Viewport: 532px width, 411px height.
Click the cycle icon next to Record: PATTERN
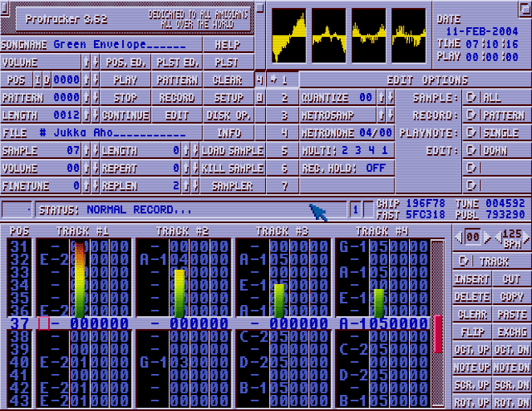pyautogui.click(x=471, y=116)
